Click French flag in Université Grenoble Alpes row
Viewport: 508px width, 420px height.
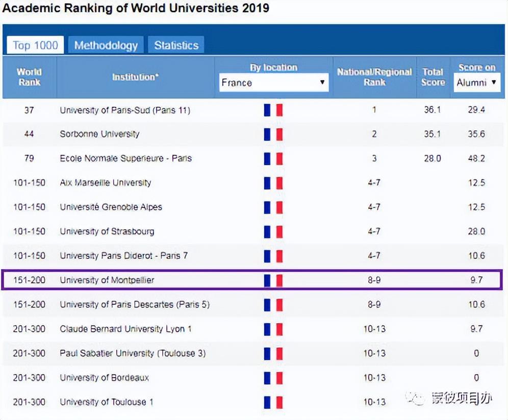(273, 207)
